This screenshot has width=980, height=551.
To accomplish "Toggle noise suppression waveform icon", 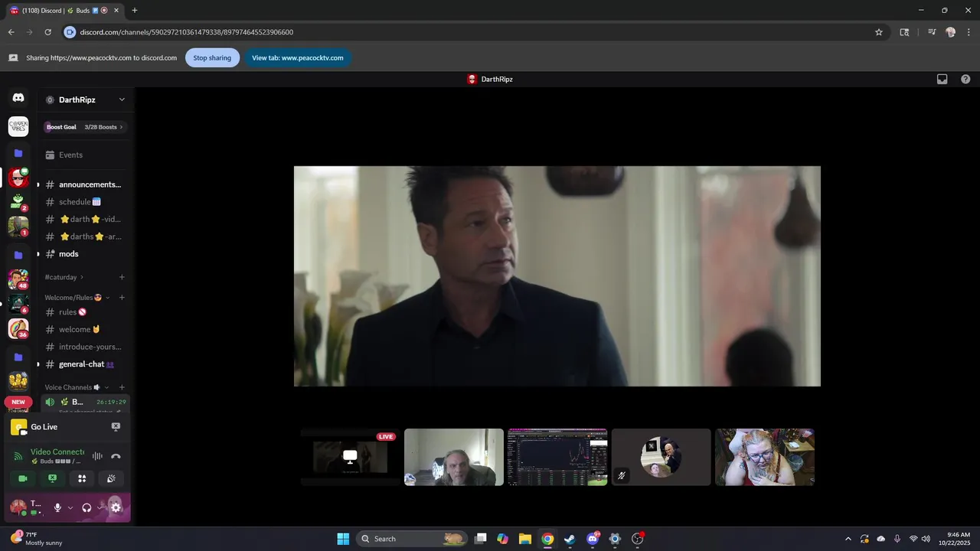I will [x=97, y=456].
